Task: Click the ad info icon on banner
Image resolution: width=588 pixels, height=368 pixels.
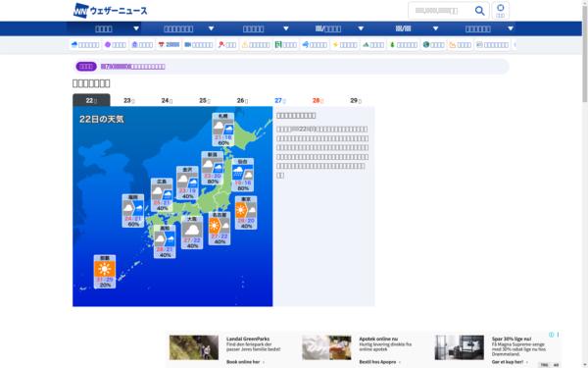Action: click(x=551, y=335)
